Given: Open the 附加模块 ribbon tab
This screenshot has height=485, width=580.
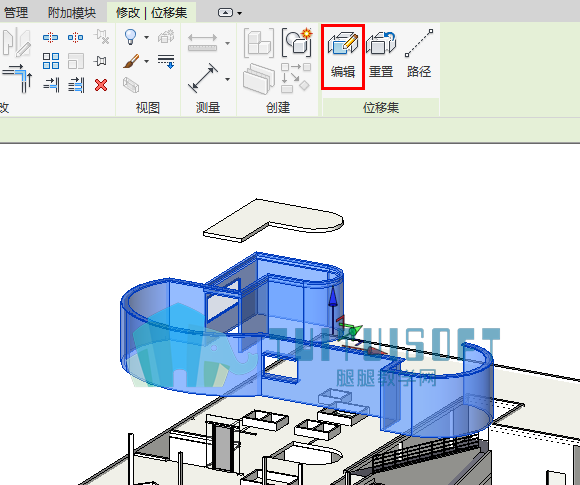Looking at the screenshot, I should tap(72, 13).
